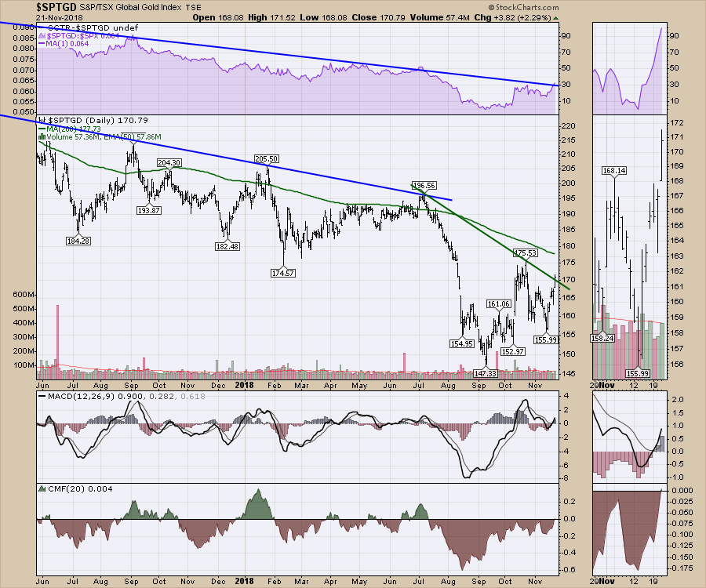
Task: Click the purple area icon beside $SPTGD:$SPX
Action: (x=42, y=35)
